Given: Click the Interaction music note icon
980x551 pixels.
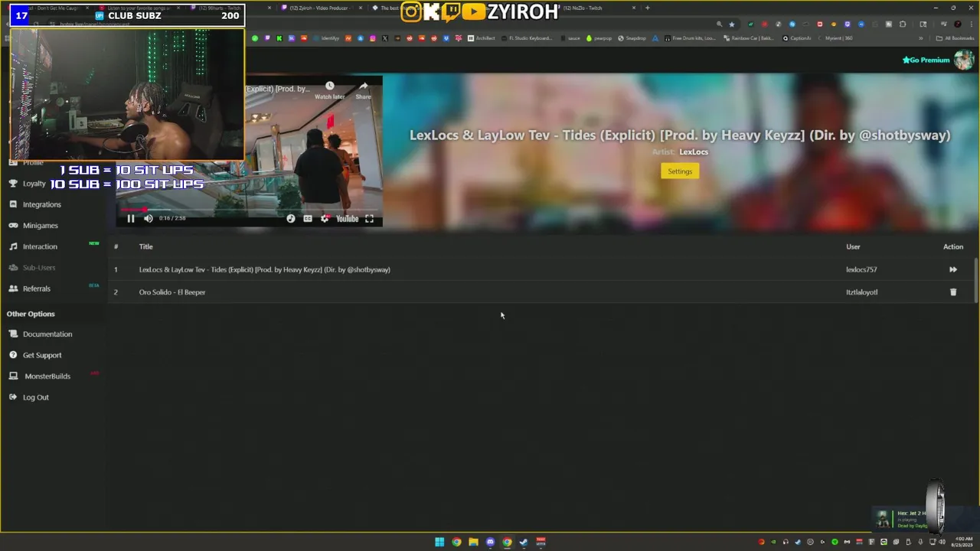Looking at the screenshot, I should (x=14, y=246).
